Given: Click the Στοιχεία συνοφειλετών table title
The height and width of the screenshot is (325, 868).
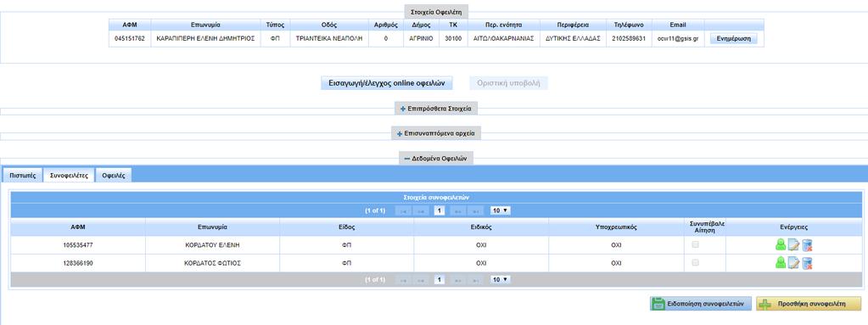Looking at the screenshot, I should pyautogui.click(x=436, y=197).
